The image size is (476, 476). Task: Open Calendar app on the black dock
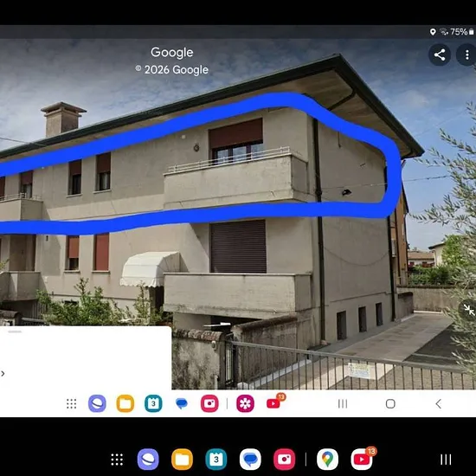tap(216, 460)
